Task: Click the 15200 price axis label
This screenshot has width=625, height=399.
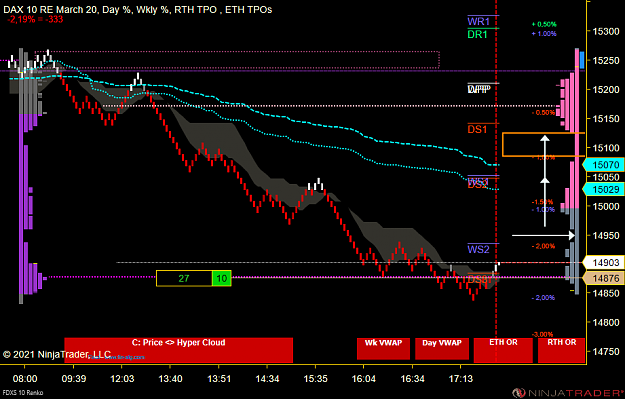Action: [606, 90]
